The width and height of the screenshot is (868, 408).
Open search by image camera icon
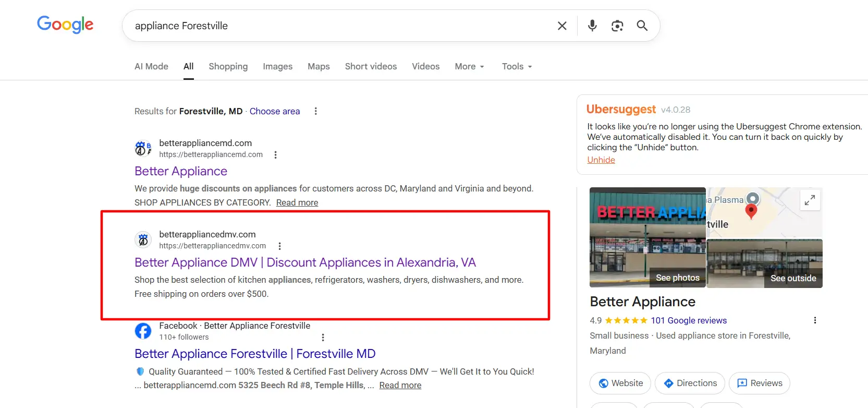pos(617,26)
